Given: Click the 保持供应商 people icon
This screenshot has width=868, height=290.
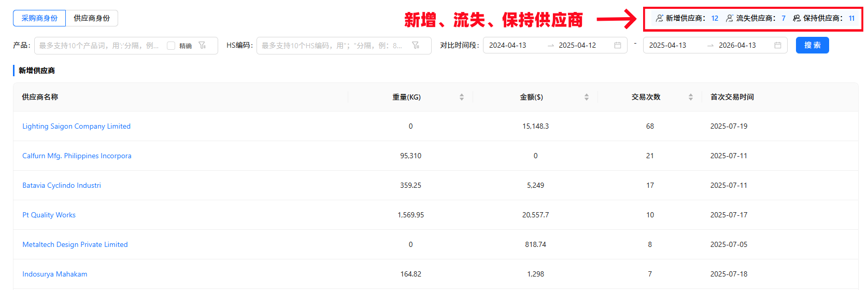Looking at the screenshot, I should 797,18.
